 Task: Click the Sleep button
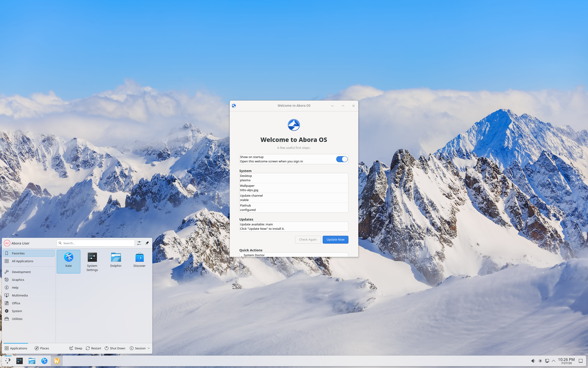coord(76,348)
